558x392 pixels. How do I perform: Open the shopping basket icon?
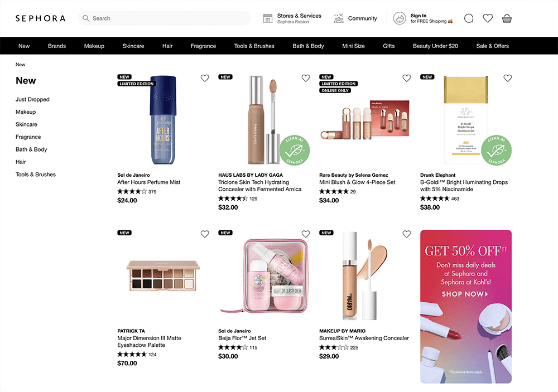click(507, 18)
